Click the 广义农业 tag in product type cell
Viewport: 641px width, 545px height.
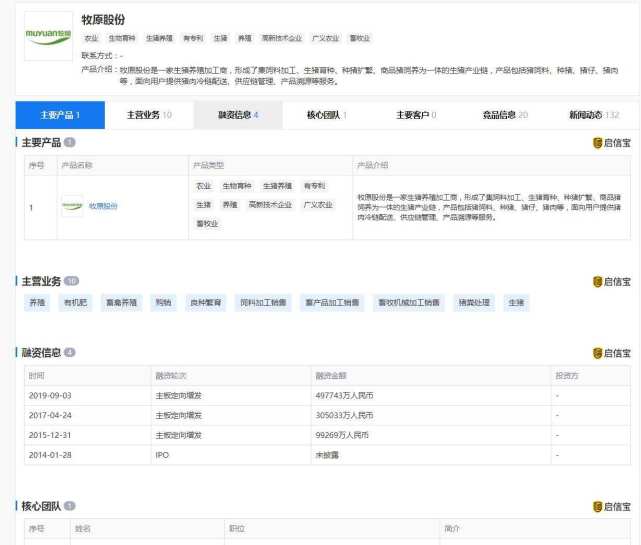(318, 205)
